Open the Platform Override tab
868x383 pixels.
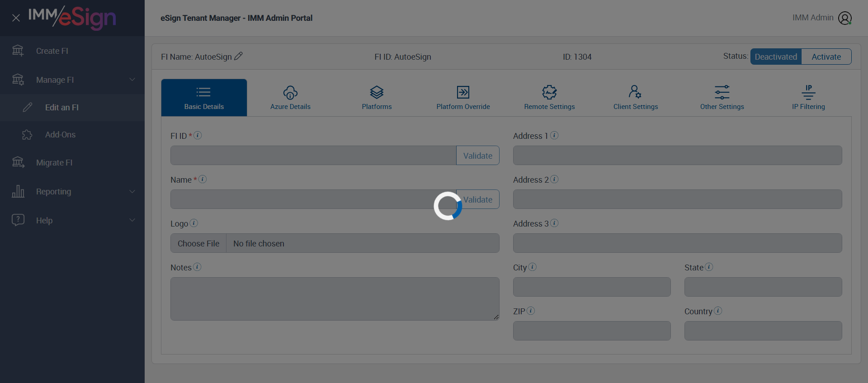coord(463,98)
